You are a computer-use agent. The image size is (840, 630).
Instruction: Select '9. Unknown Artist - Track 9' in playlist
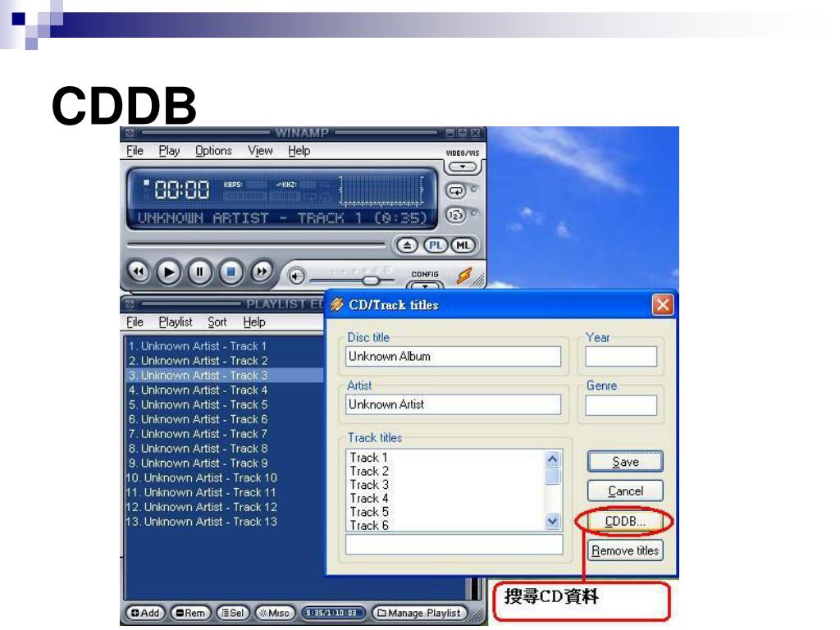pyautogui.click(x=225, y=463)
